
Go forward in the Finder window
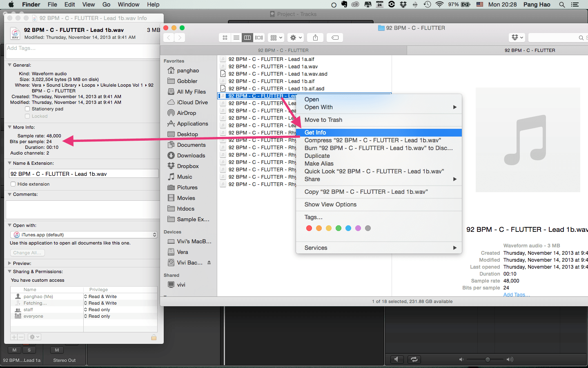180,38
